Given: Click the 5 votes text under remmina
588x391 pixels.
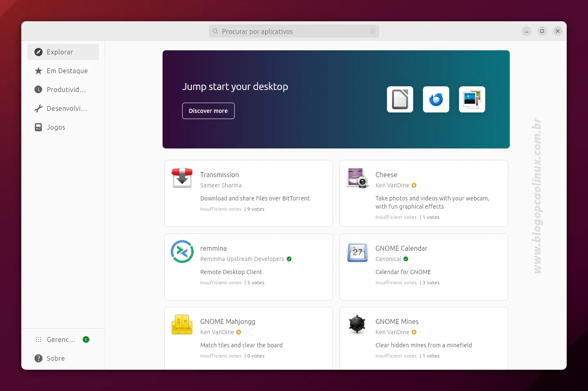Looking at the screenshot, I should [x=256, y=283].
